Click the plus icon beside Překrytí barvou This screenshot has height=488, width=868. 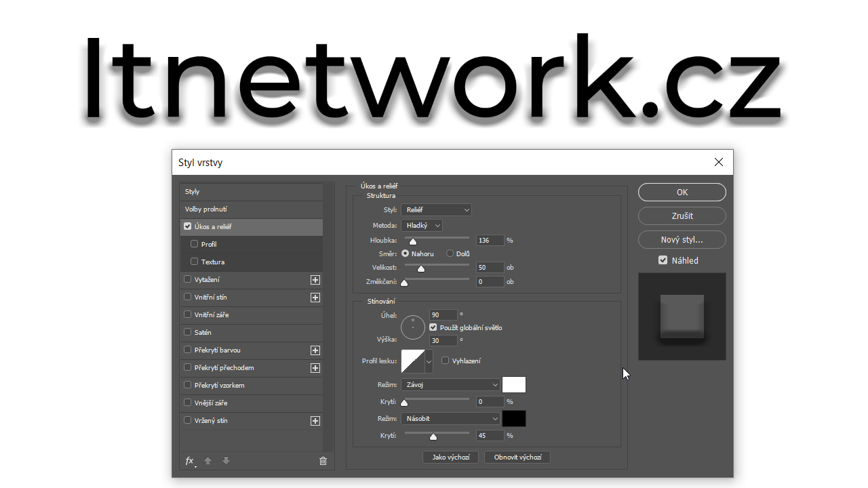tap(315, 350)
